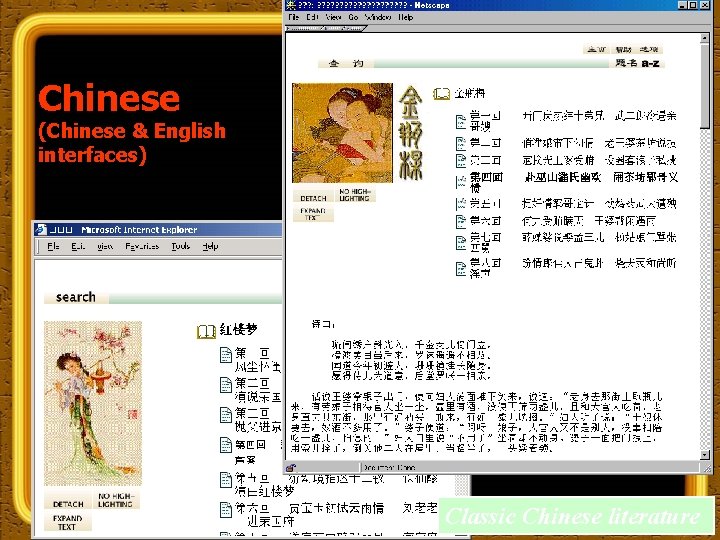This screenshot has width=720, height=540.
Task: Click the 金瓶梅 cover painting thumbnail
Action: [x=343, y=133]
